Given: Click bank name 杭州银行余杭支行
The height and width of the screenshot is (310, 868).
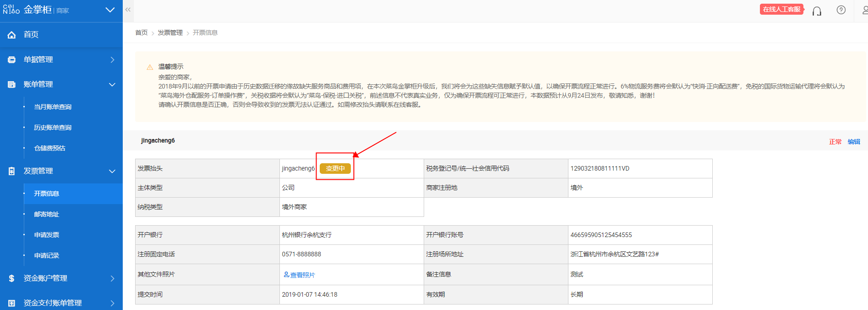Looking at the screenshot, I should 307,235.
